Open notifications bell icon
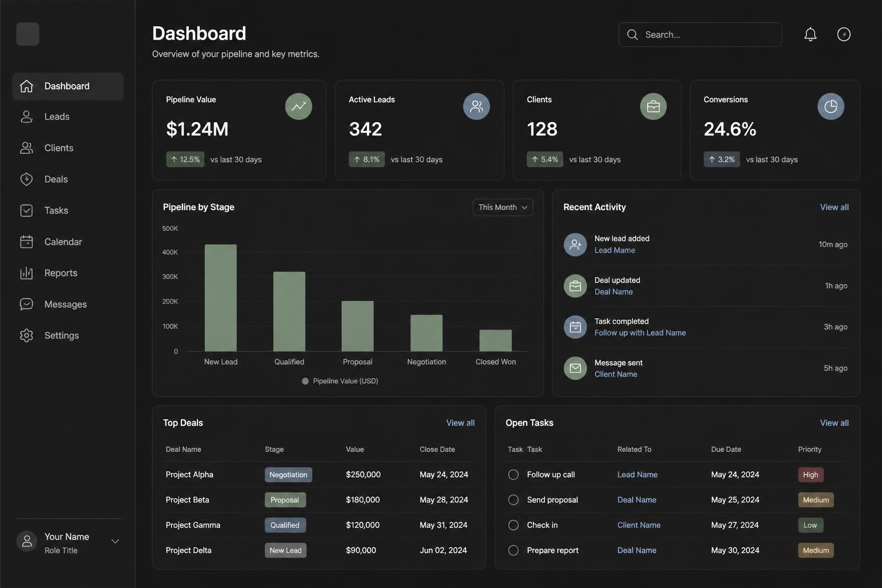 click(x=810, y=34)
